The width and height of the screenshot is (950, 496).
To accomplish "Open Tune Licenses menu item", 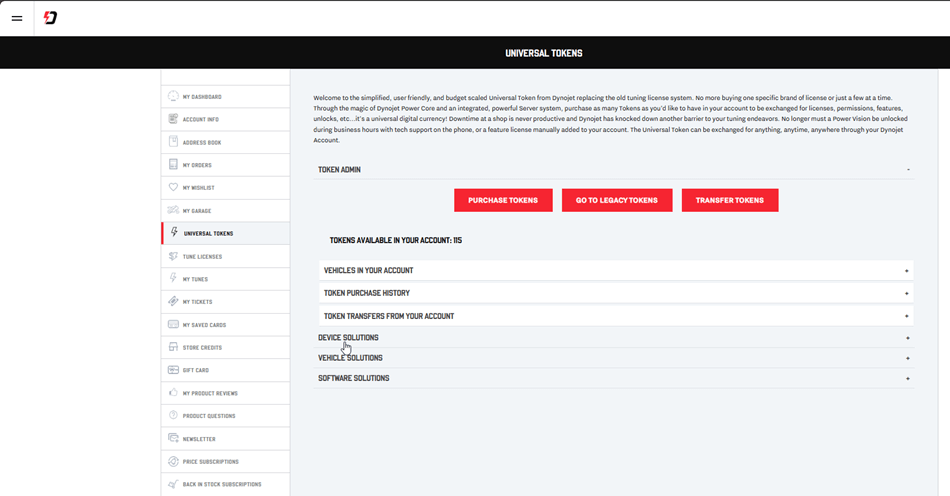I will coord(225,256).
